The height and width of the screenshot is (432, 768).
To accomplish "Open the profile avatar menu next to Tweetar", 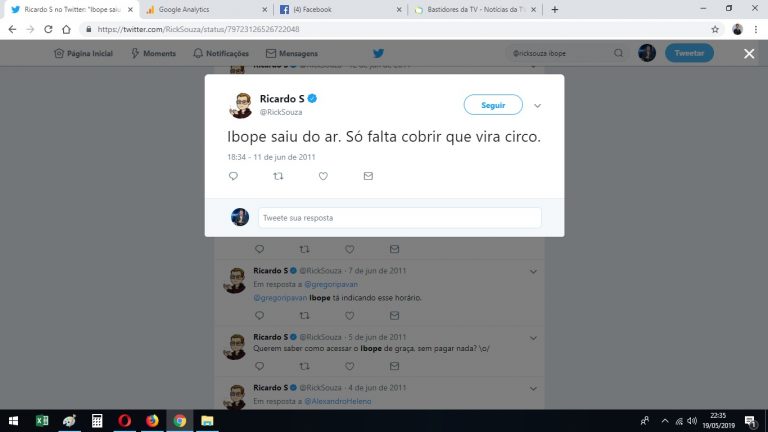I will pyautogui.click(x=647, y=53).
